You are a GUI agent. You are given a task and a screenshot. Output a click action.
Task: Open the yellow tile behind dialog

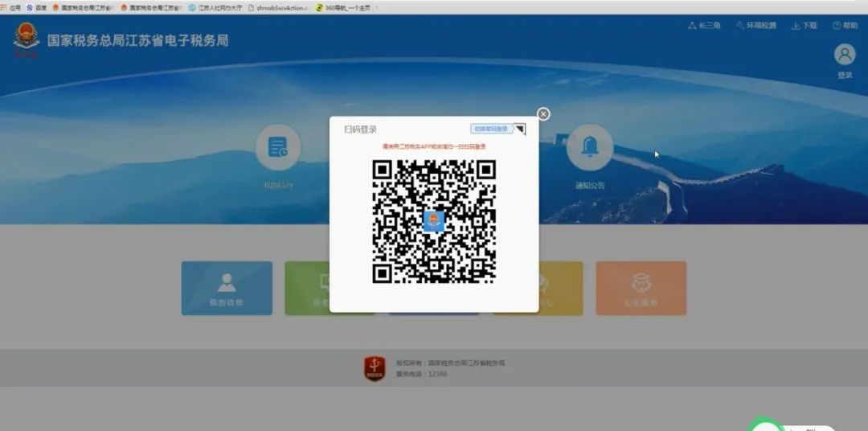point(561,288)
